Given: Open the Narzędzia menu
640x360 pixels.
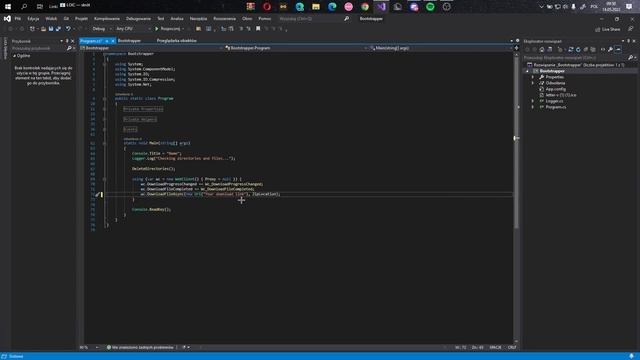Looking at the screenshot, I should [x=198, y=19].
